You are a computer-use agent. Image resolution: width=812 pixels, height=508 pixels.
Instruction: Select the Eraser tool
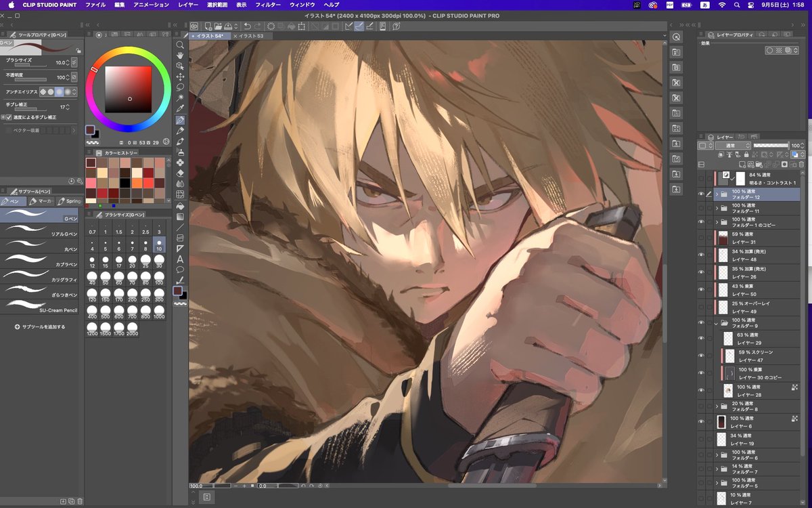tap(181, 173)
